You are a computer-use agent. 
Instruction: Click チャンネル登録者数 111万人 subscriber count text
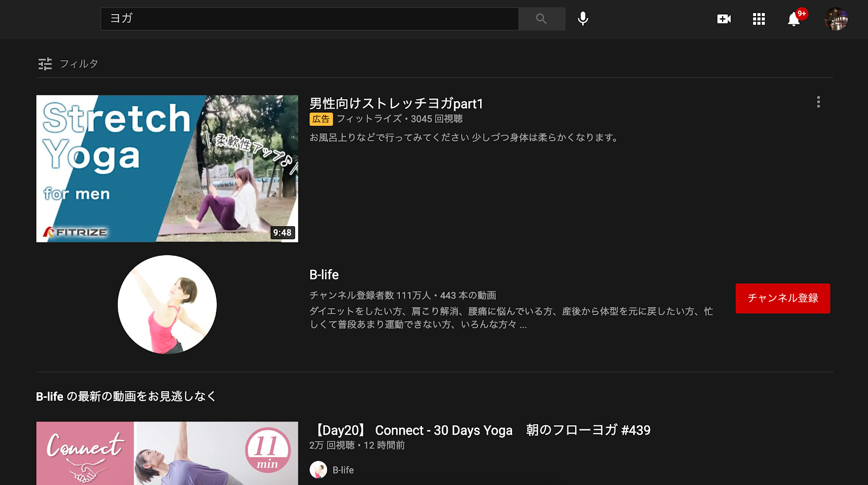370,296
